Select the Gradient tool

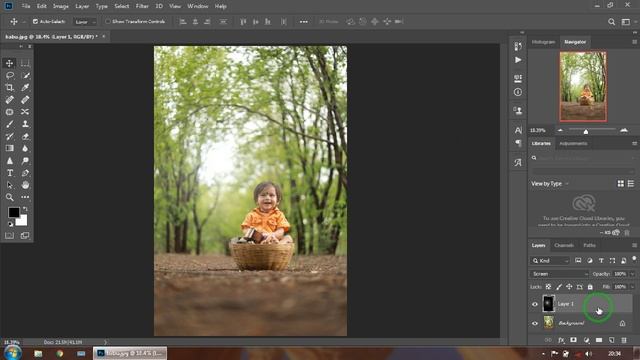click(9, 149)
